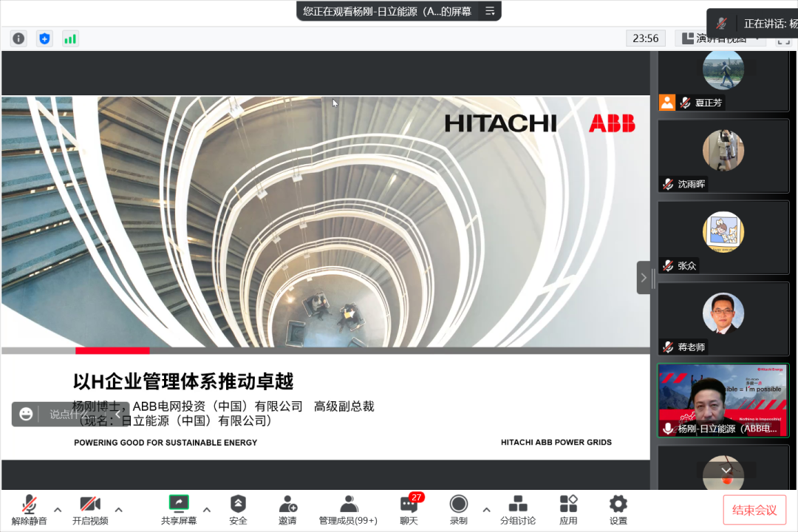Show more participants with down chevron
Screen dimensions: 798x532
726,470
